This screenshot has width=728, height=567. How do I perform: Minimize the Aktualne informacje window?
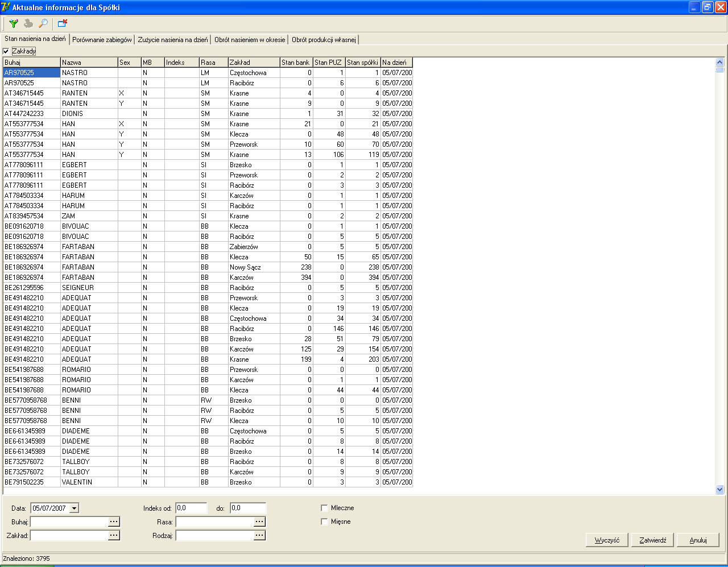point(694,7)
